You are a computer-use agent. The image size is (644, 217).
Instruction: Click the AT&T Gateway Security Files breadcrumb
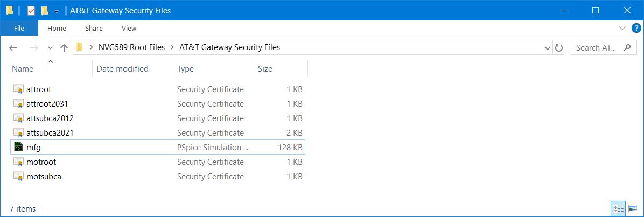pyautogui.click(x=229, y=47)
